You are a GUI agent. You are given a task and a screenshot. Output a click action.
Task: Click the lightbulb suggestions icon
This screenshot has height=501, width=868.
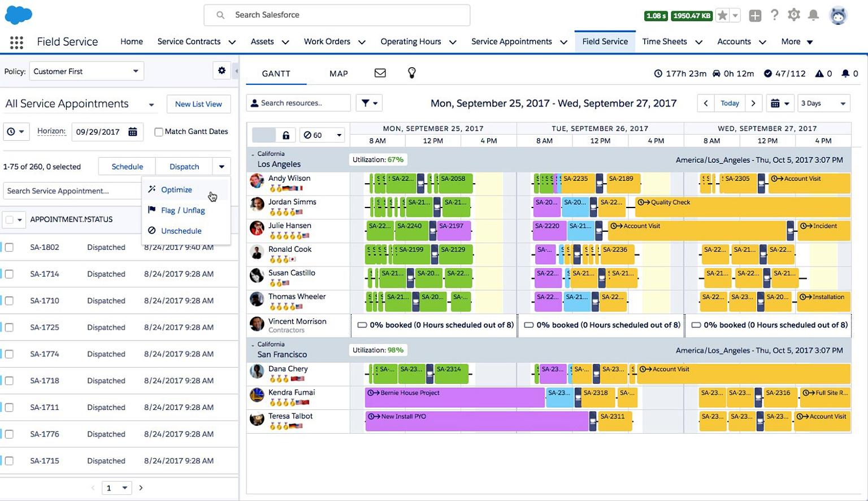click(x=411, y=72)
